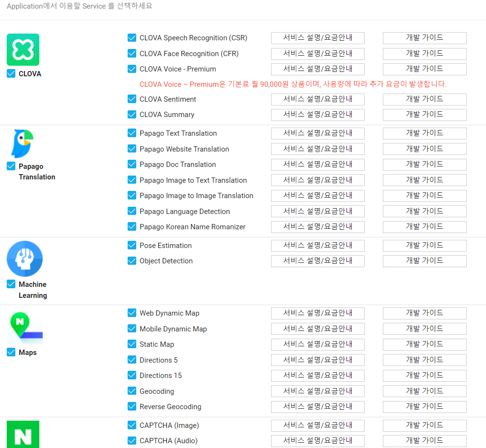The width and height of the screenshot is (486, 448).
Task: Toggle Reverse Geocoding checkbox
Action: (132, 406)
